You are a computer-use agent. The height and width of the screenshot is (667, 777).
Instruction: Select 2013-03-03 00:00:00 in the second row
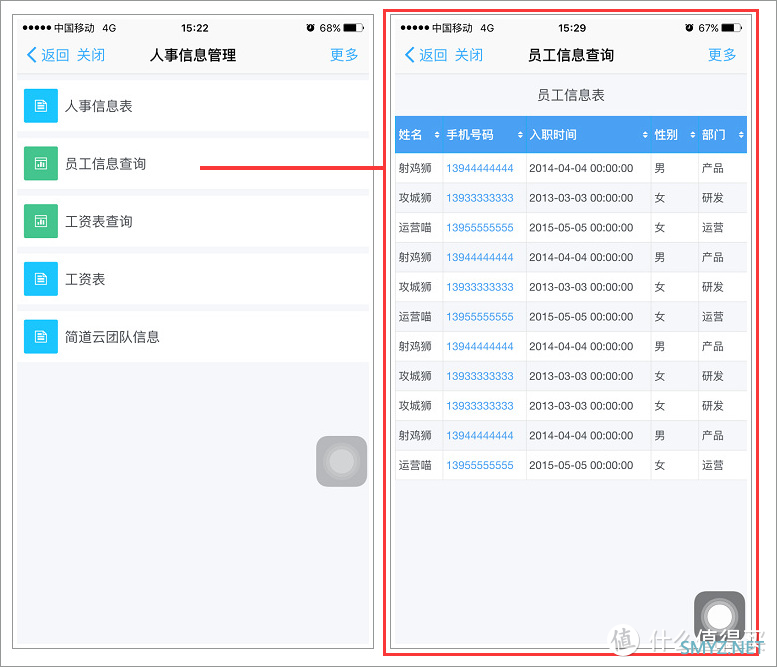(x=581, y=198)
